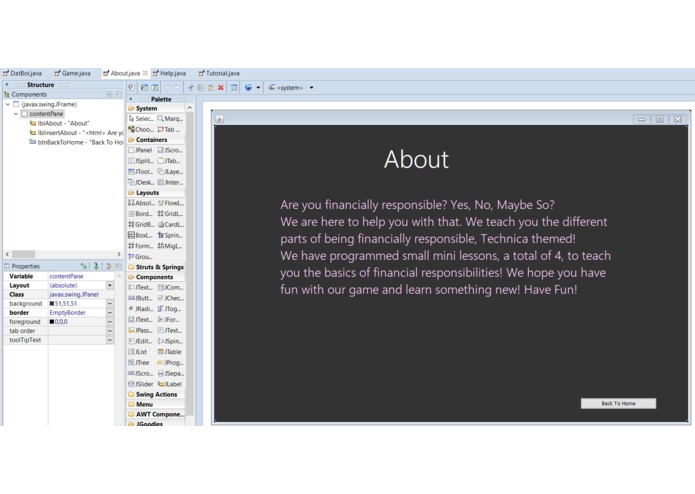This screenshot has height=494, width=695.
Task: Switch to the Help.java tab
Action: 169,73
